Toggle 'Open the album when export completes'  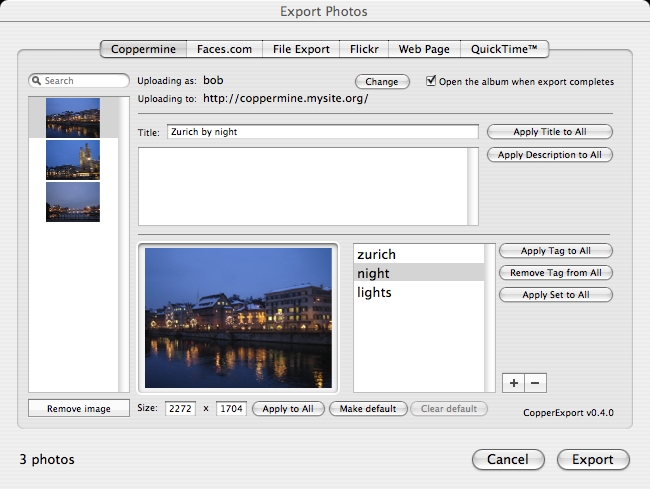point(432,81)
